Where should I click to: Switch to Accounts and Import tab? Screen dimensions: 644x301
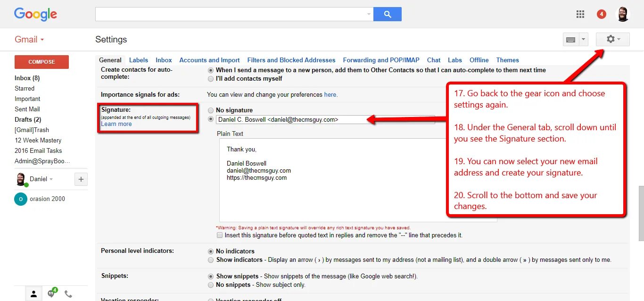pos(209,60)
